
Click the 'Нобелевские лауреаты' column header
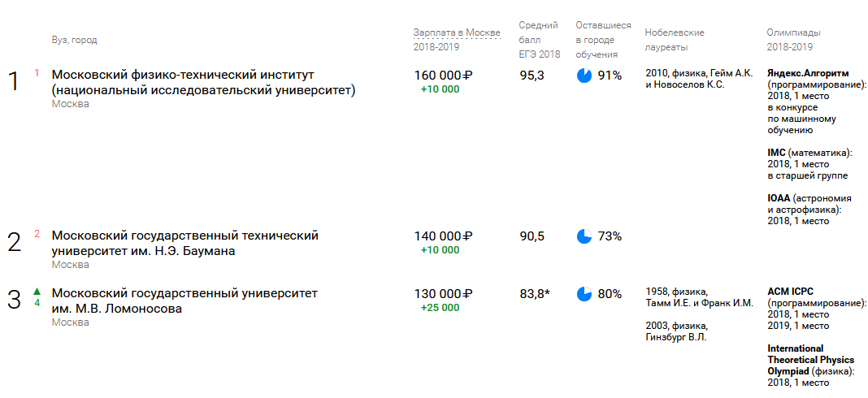[675, 40]
